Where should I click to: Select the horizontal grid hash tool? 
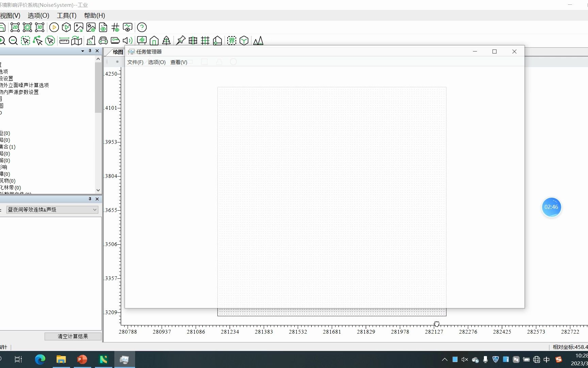point(205,41)
